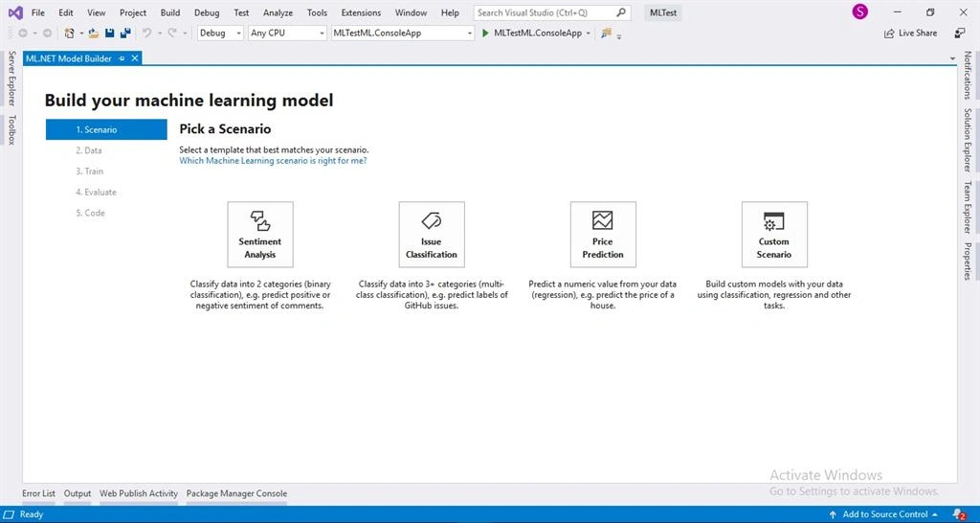
Task: Open the Window menu
Action: click(x=411, y=12)
